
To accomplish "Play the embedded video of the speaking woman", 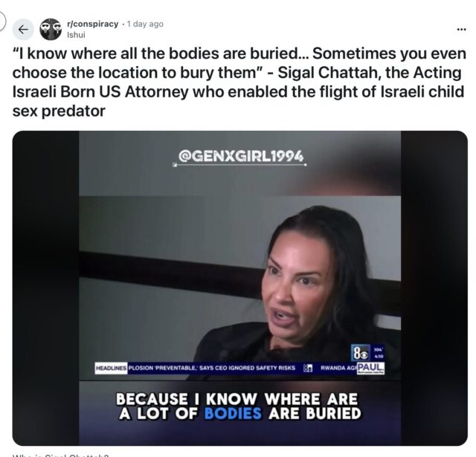I will pyautogui.click(x=239, y=288).
